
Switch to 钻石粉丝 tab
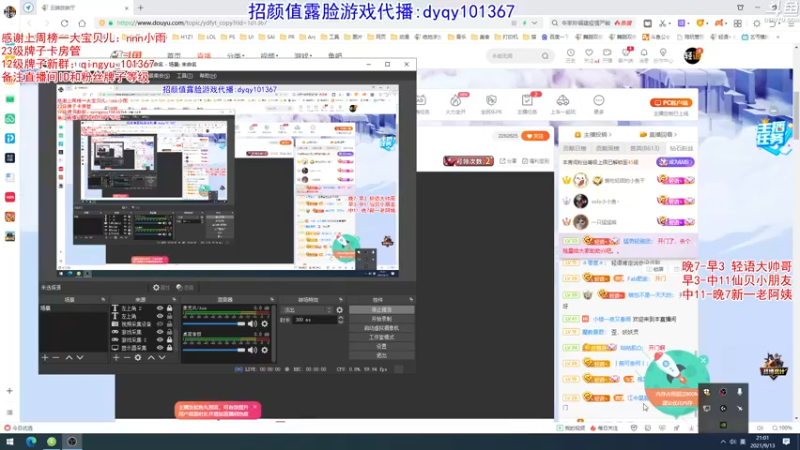681,148
